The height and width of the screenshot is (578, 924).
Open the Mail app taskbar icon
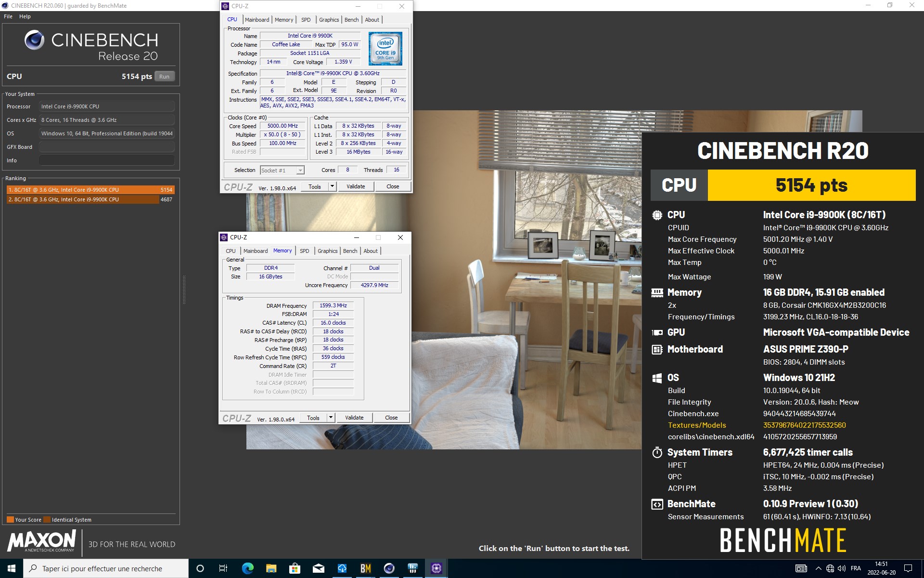318,568
